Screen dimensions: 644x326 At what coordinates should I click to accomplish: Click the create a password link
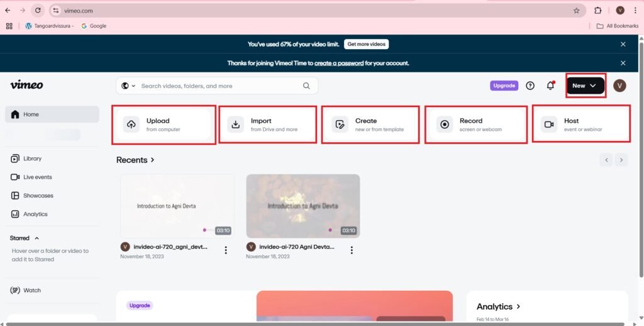[x=339, y=64]
